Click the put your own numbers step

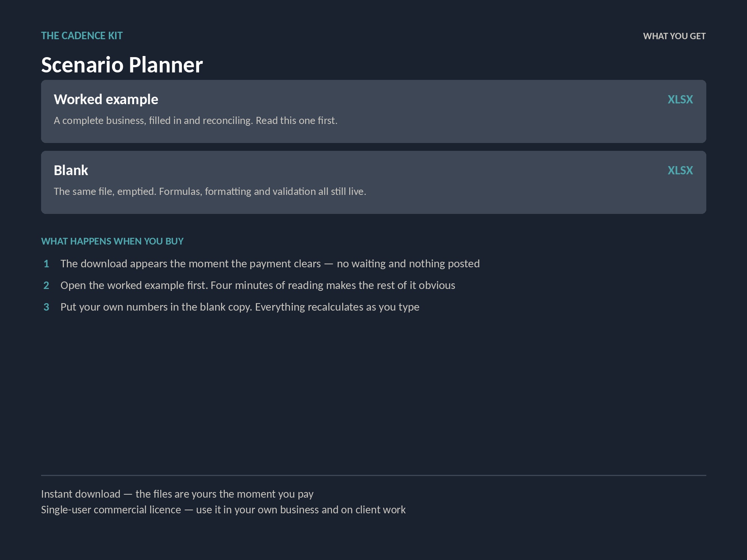(x=240, y=307)
